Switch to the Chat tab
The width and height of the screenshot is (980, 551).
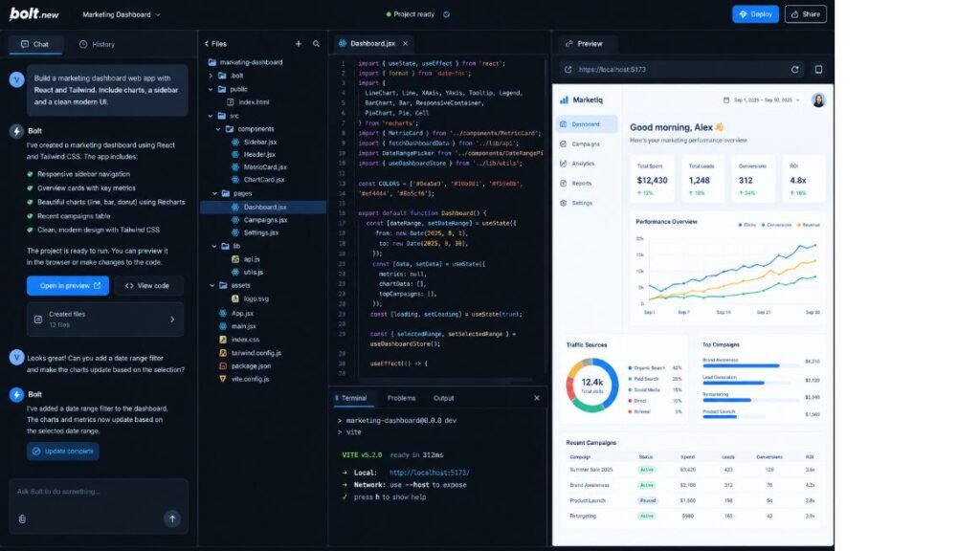click(35, 44)
